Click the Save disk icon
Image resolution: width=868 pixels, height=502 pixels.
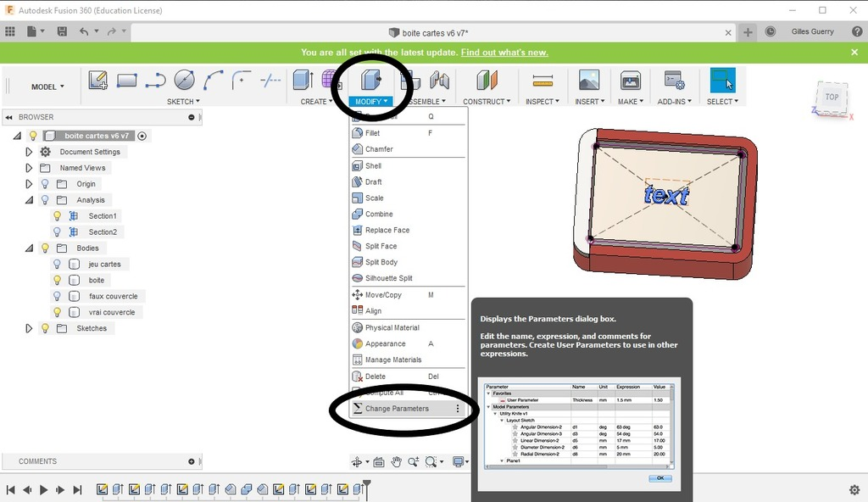(62, 31)
